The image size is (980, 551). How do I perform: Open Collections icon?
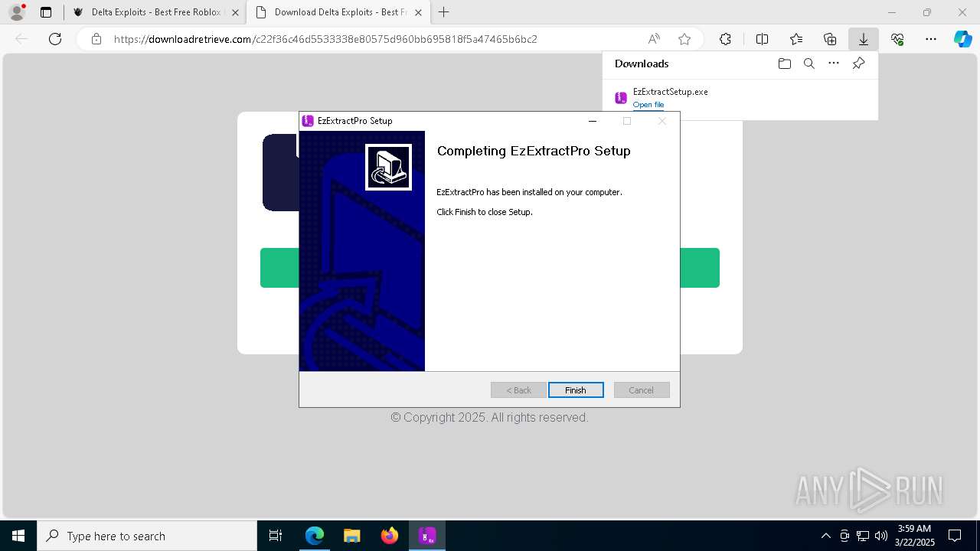coord(830,39)
